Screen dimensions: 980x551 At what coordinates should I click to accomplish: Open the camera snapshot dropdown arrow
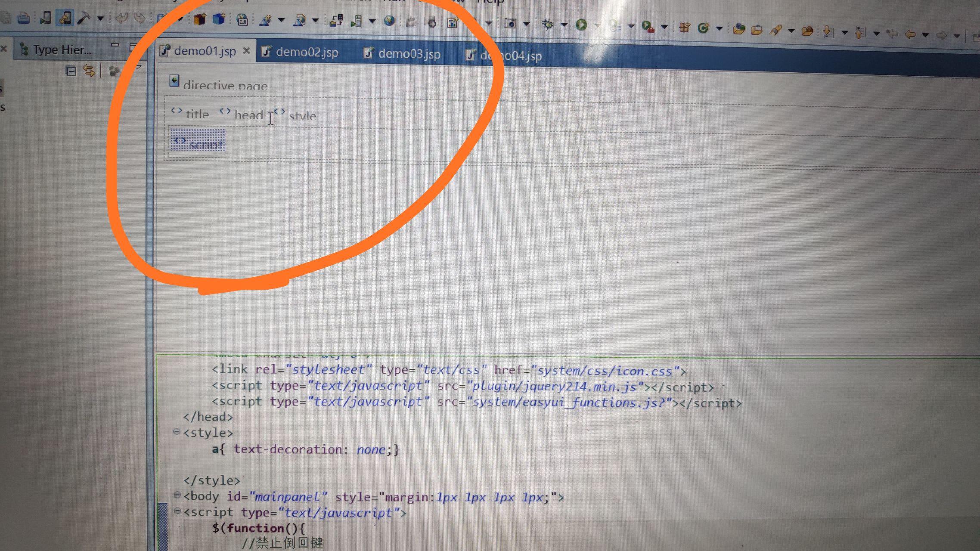(x=526, y=24)
